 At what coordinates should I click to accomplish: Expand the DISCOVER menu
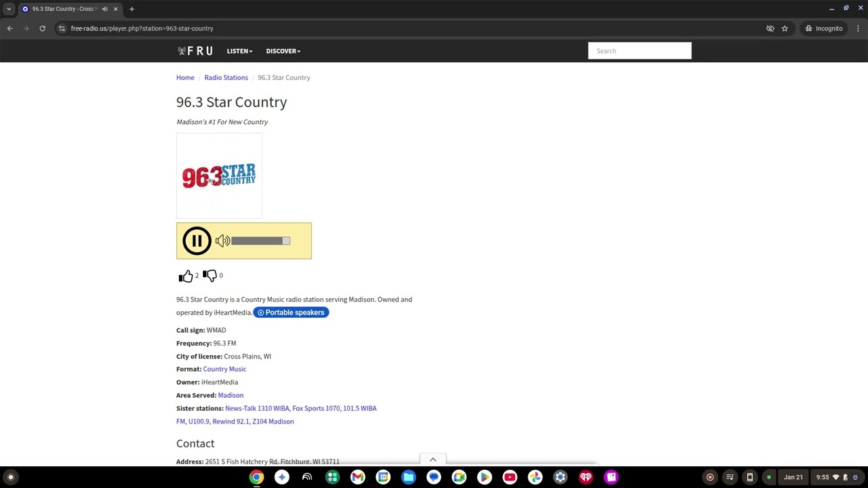pos(283,51)
